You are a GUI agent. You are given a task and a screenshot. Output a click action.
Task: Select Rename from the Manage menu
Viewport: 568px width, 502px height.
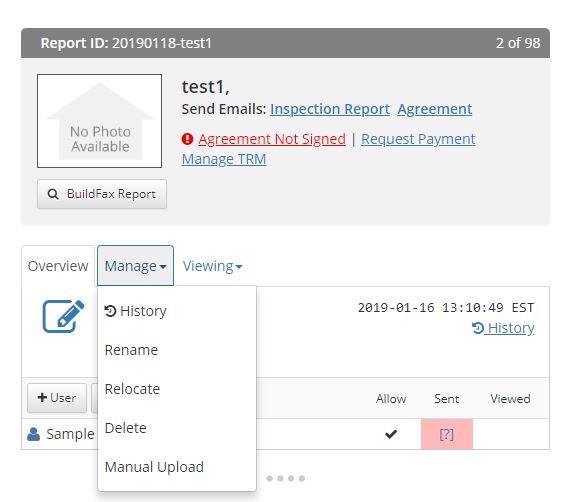[x=131, y=350]
